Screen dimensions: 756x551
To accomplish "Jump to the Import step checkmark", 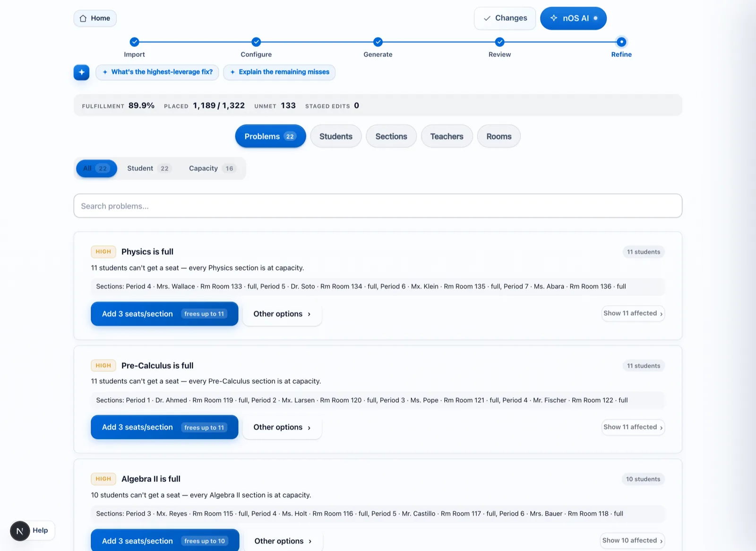I will [x=135, y=42].
